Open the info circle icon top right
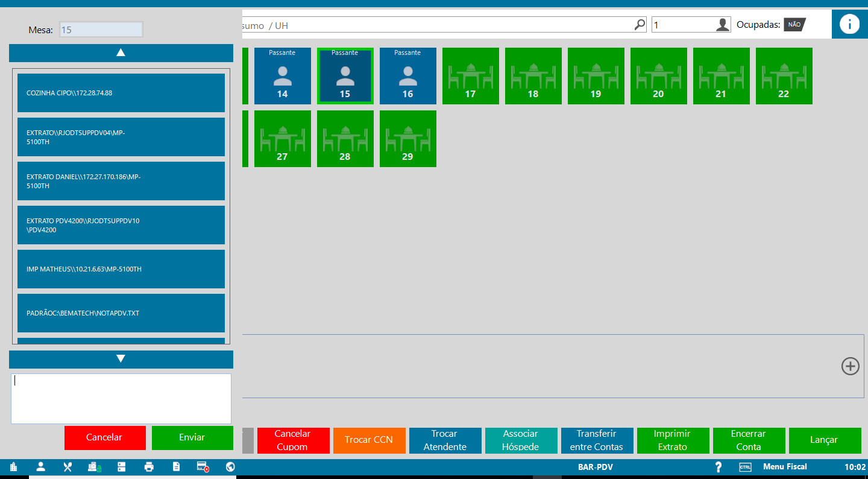The height and width of the screenshot is (479, 868). [850, 24]
